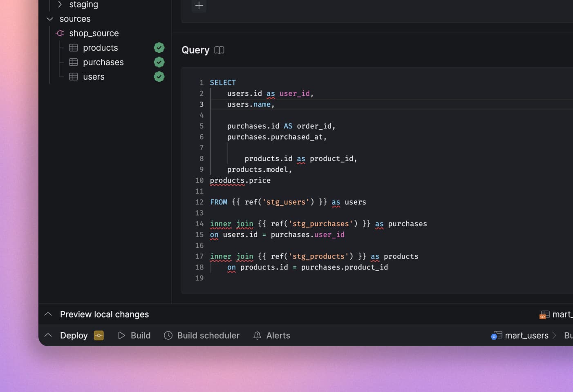
Task: Click the green check badge beside users
Action: coord(159,76)
